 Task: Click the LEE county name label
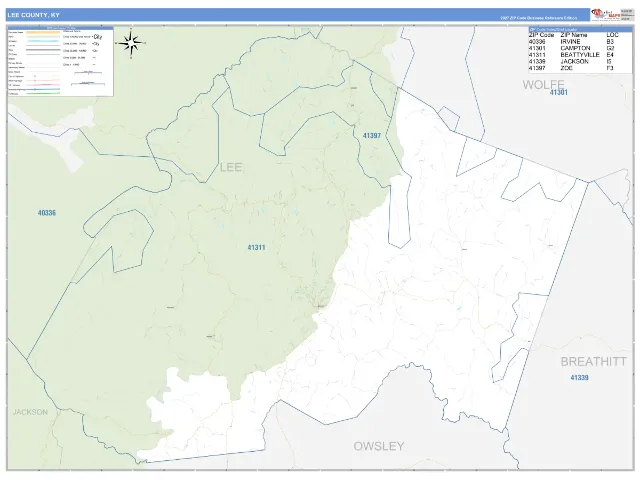click(231, 167)
